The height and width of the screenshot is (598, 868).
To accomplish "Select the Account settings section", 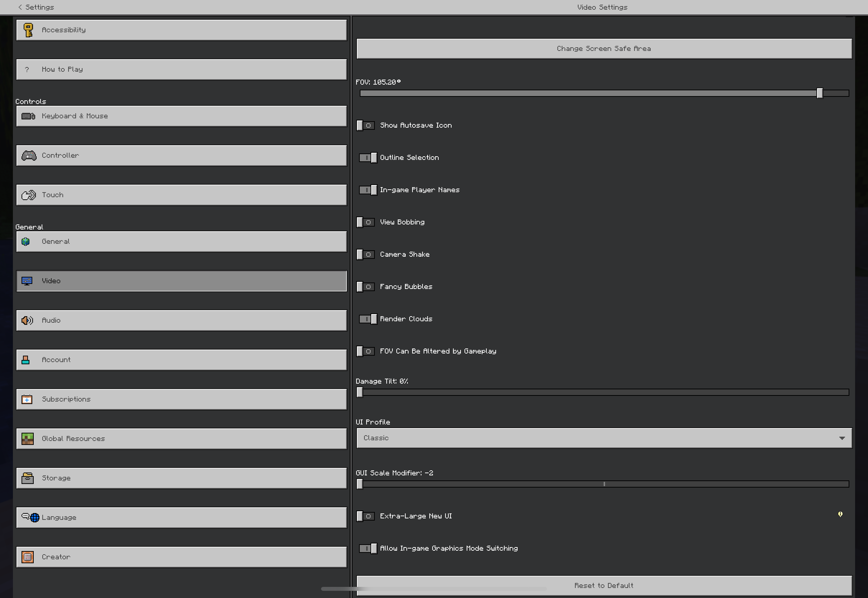I will tap(181, 360).
